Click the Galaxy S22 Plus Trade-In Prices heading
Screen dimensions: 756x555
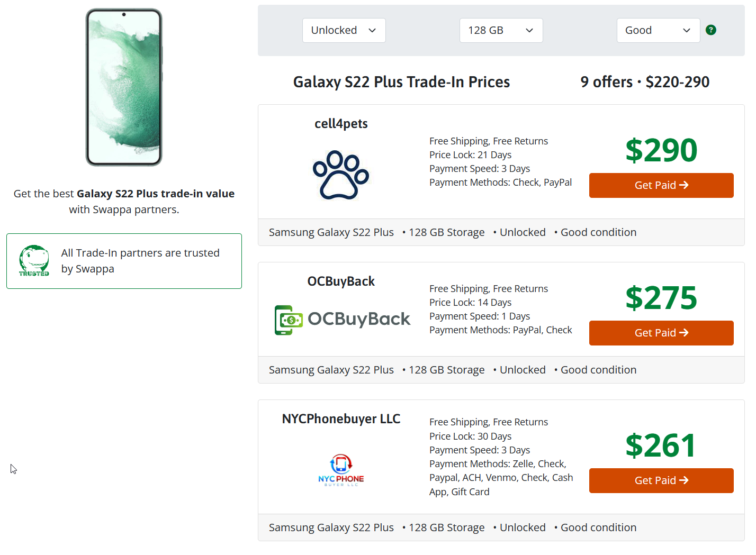(401, 82)
